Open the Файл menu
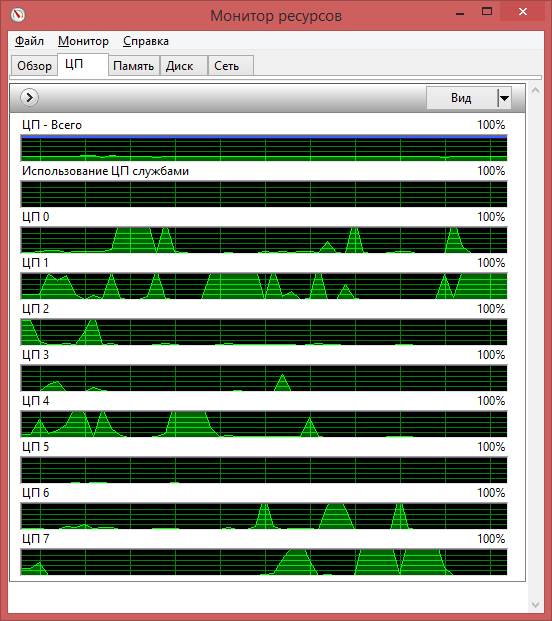 point(29,41)
